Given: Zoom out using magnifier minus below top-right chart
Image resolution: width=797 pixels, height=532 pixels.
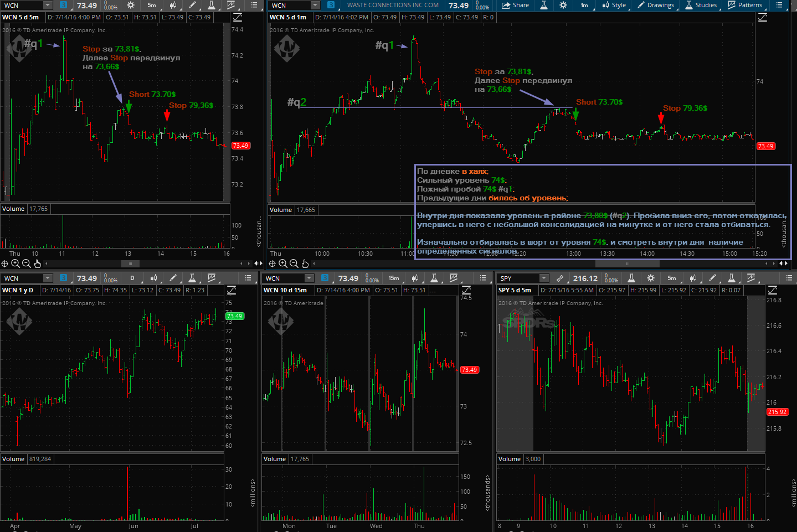Looking at the screenshot, I should pos(294,264).
